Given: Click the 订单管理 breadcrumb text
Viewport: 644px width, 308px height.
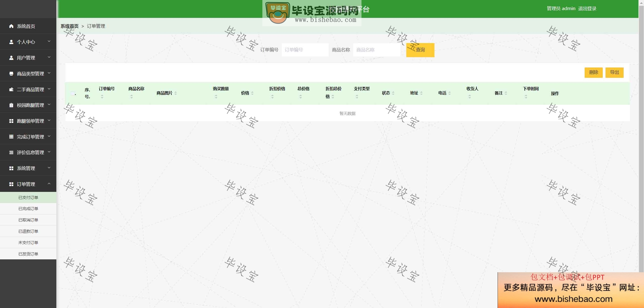Looking at the screenshot, I should [96, 26].
